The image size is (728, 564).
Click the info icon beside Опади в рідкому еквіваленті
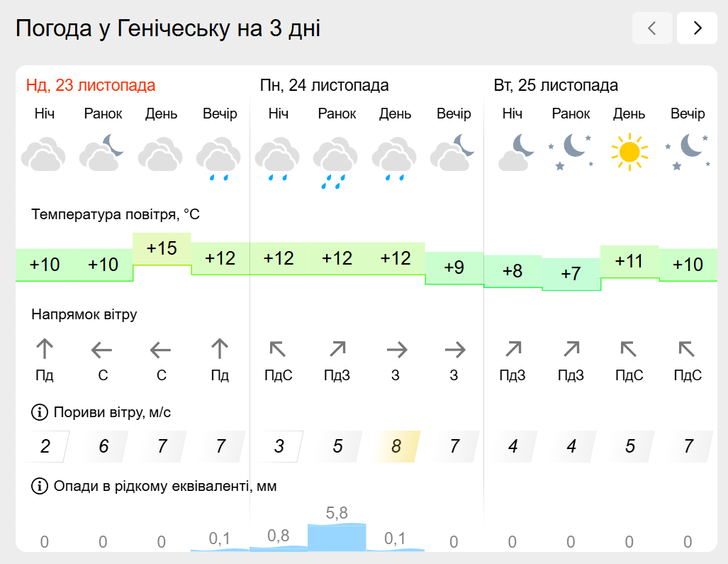pos(39,486)
